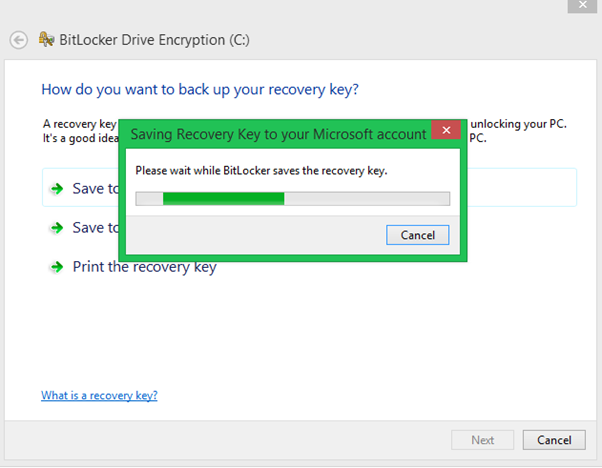This screenshot has width=602, height=468.
Task: Click the 'BitLocker Drive Encryption (C:)' title text
Action: 154,40
